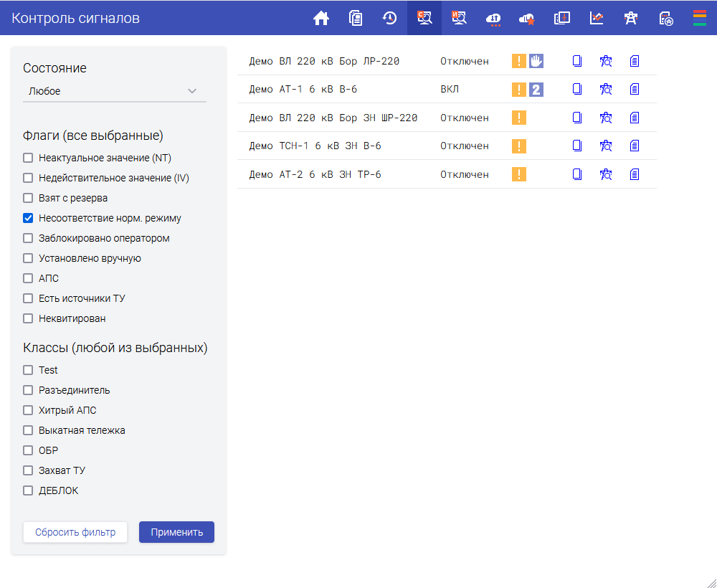Check the Разъединитель class checkbox
This screenshot has height=588, width=717.
coord(29,390)
